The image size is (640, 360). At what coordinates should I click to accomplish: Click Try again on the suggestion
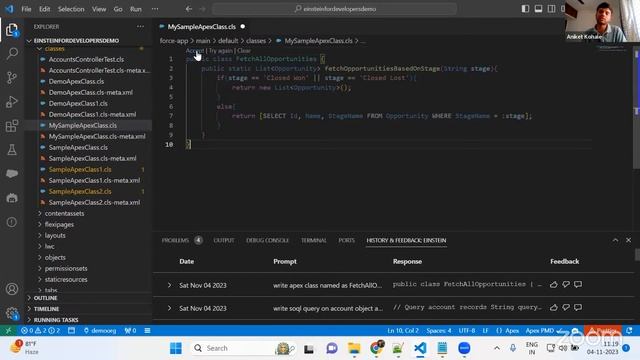tap(220, 51)
